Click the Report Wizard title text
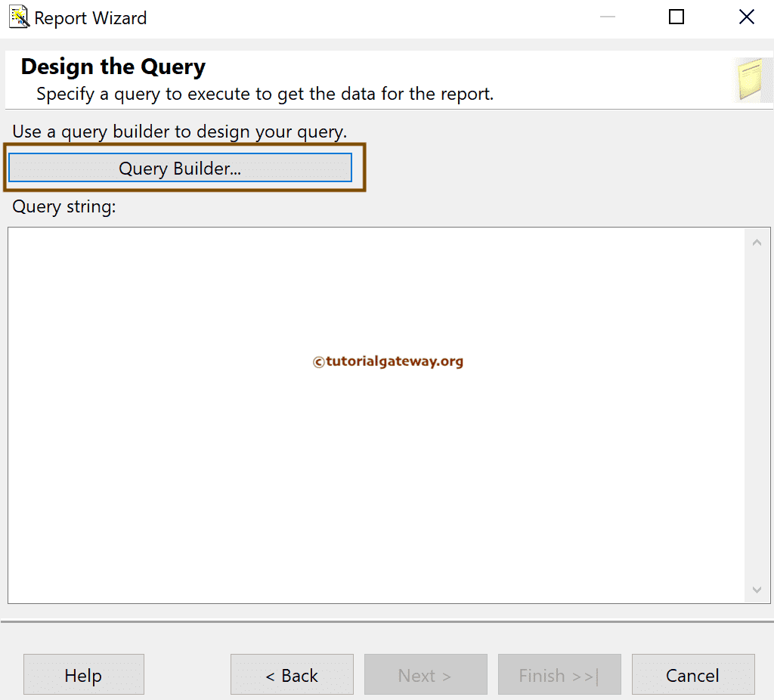The height and width of the screenshot is (700, 774). click(x=90, y=17)
